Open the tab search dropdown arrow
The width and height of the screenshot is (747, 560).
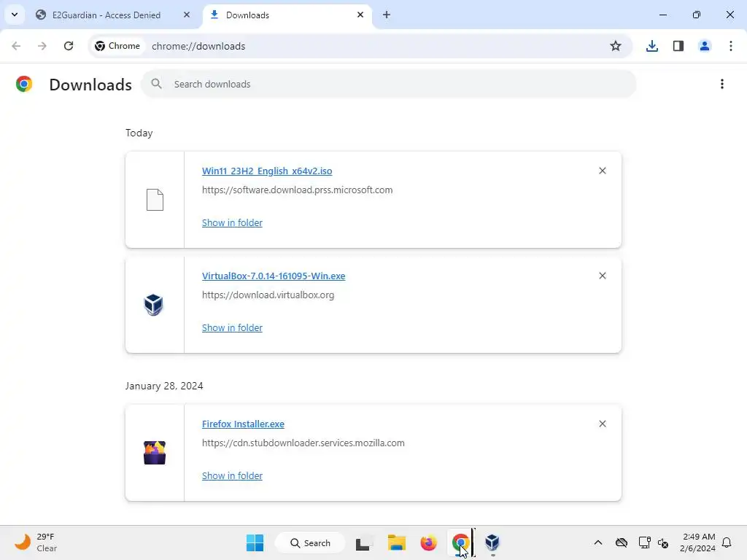tap(15, 15)
